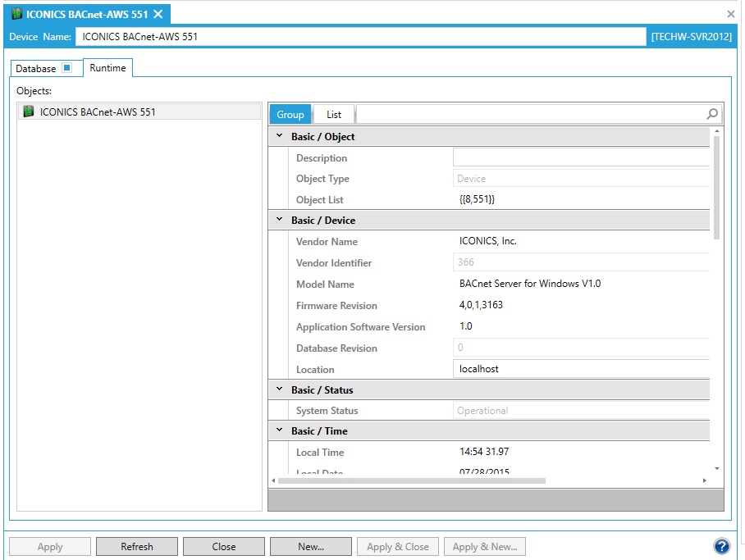Click the Location property label

tap(315, 370)
